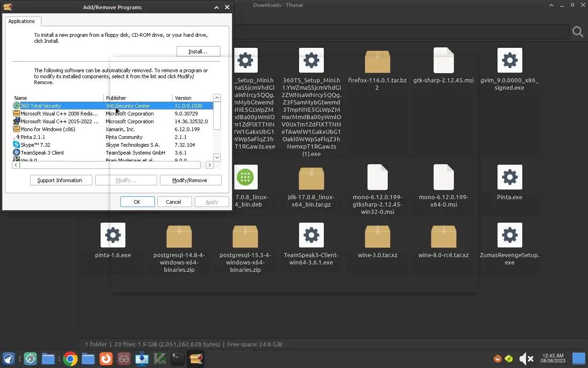Open Vim from the taskbar
The height and width of the screenshot is (368, 588).
point(160,359)
